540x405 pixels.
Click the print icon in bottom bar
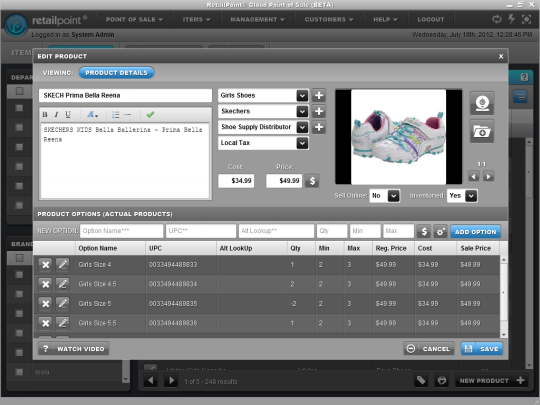[x=442, y=381]
